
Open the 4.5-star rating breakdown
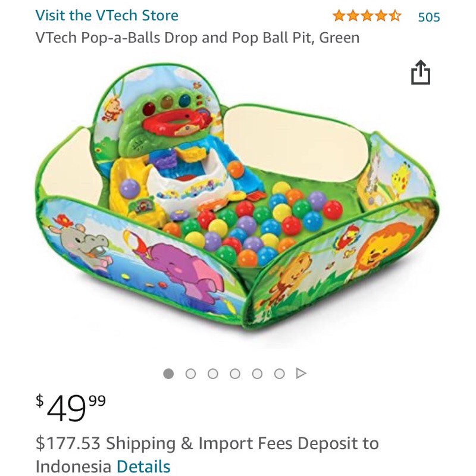(x=367, y=16)
